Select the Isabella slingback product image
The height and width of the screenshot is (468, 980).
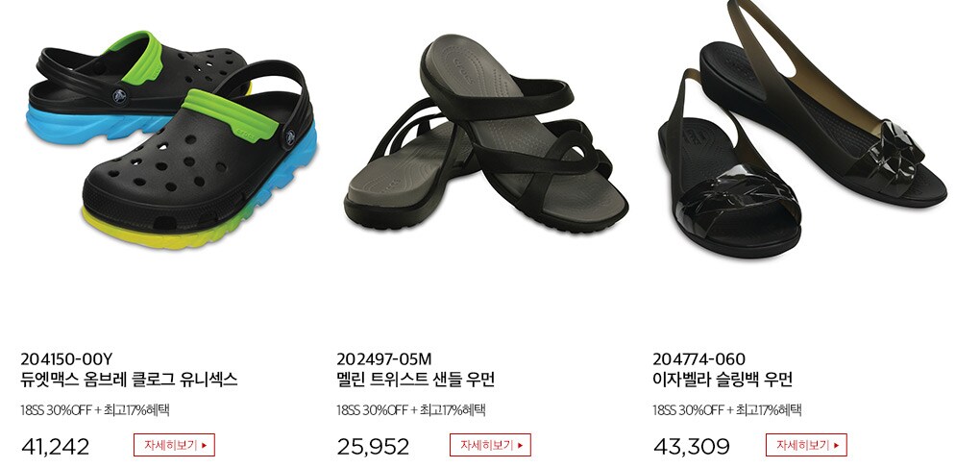(x=802, y=128)
